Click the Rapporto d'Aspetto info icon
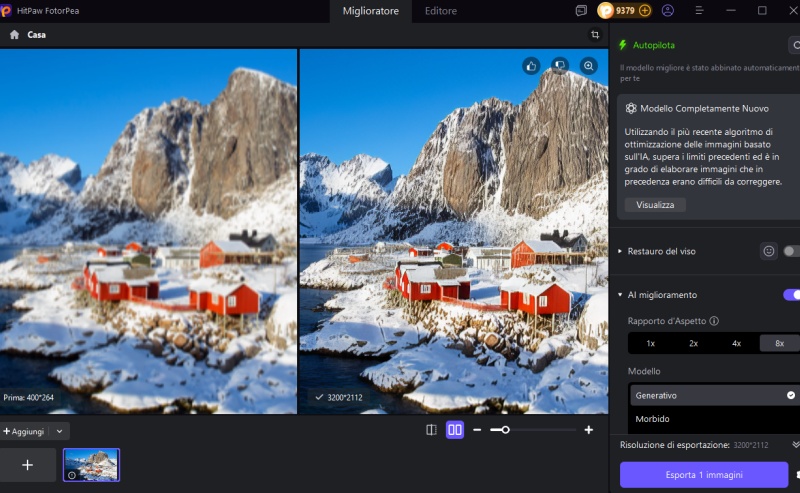The height and width of the screenshot is (493, 800). click(714, 321)
